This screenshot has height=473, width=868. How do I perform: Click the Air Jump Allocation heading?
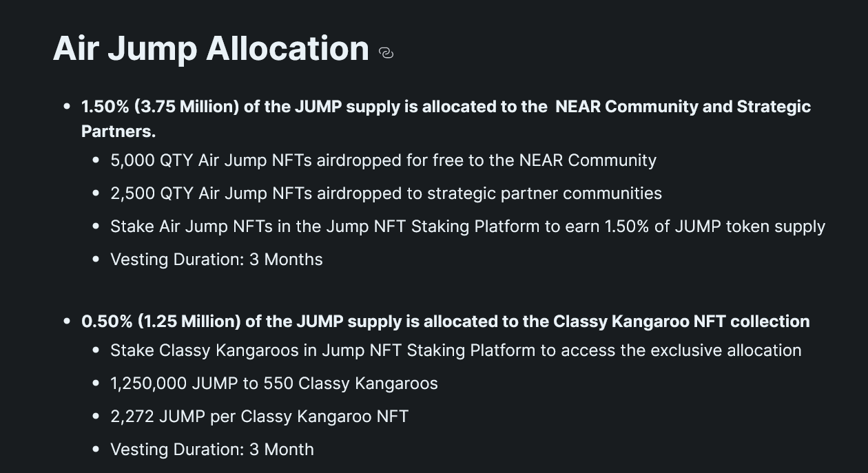coord(211,49)
